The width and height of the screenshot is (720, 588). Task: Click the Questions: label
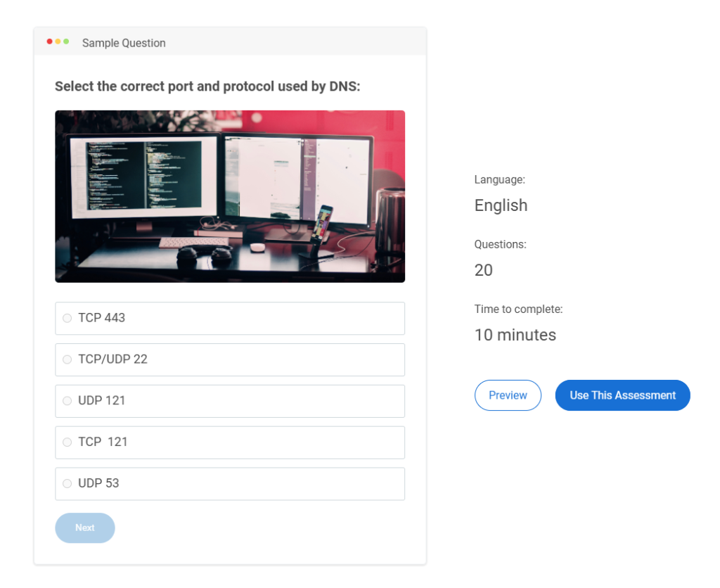tap(500, 245)
